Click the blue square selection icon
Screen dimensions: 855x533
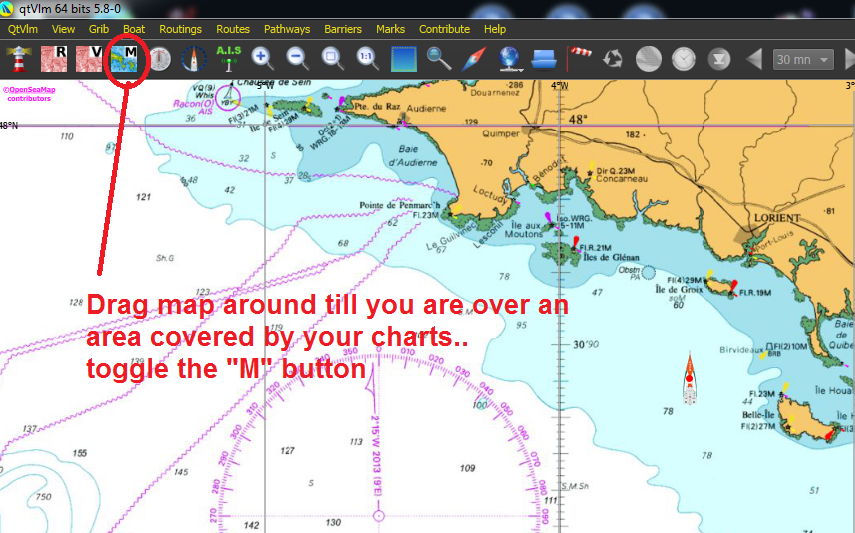point(404,58)
